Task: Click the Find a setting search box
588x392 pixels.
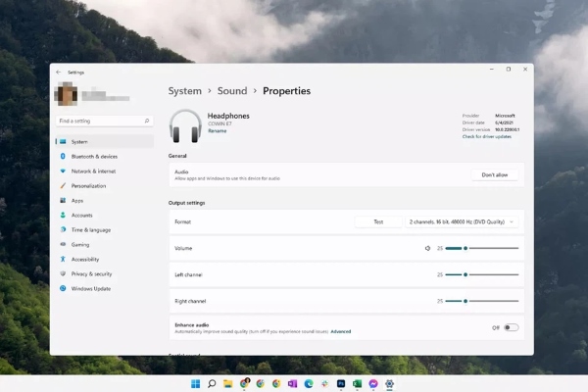Action: 103,121
